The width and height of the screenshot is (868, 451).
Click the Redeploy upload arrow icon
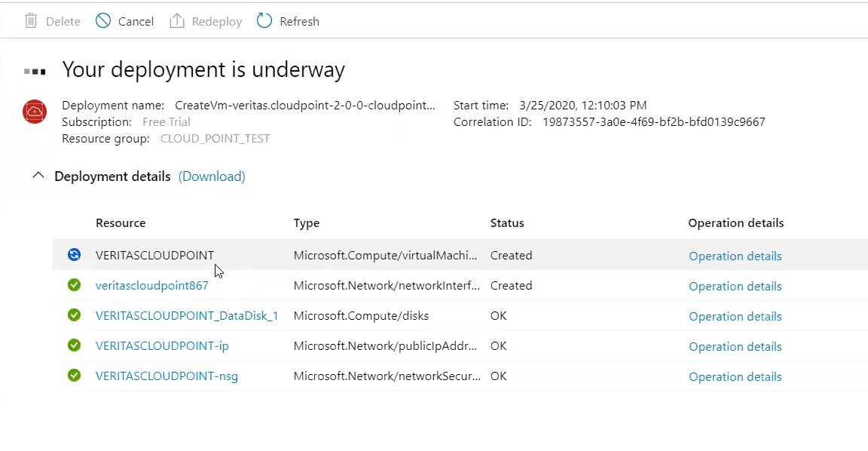point(176,21)
